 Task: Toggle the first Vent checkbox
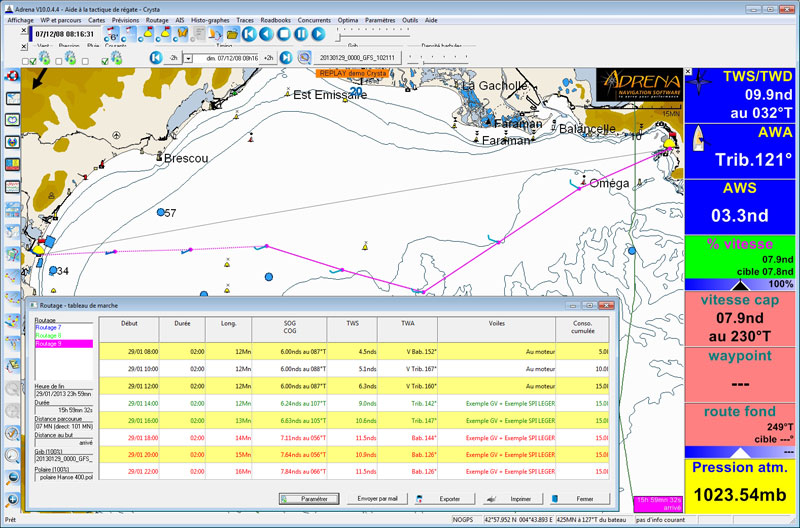pyautogui.click(x=25, y=61)
